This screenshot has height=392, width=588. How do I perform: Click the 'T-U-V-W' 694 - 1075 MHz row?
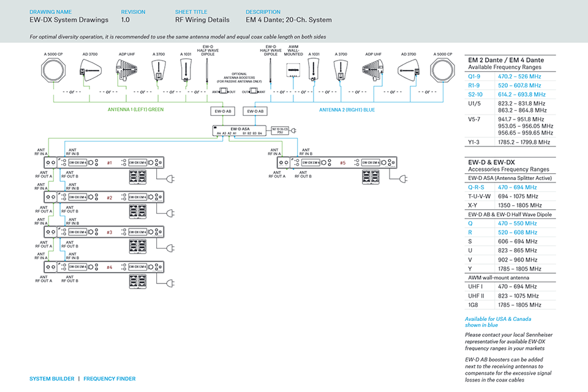point(510,196)
